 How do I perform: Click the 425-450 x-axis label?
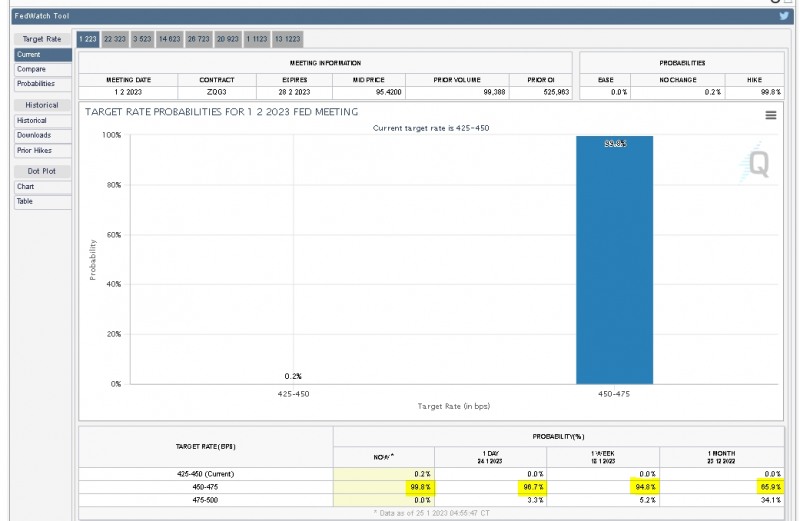click(x=293, y=394)
